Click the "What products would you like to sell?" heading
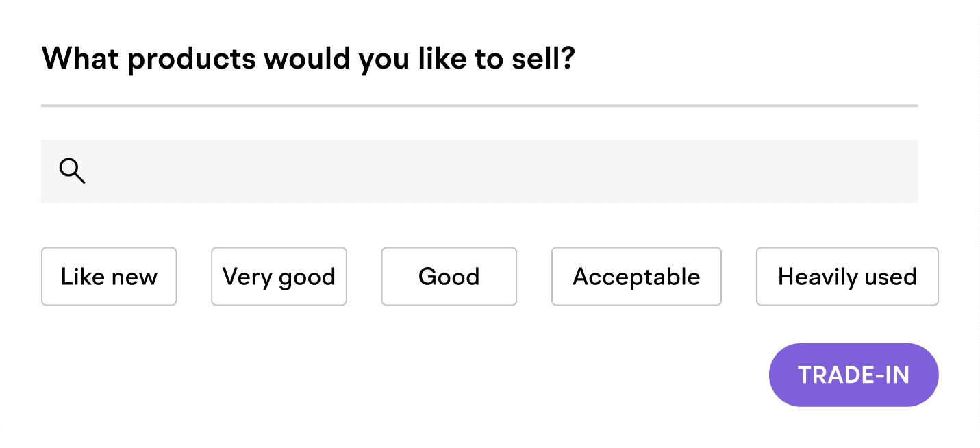Screen dimensions: 980x448 tap(308, 59)
